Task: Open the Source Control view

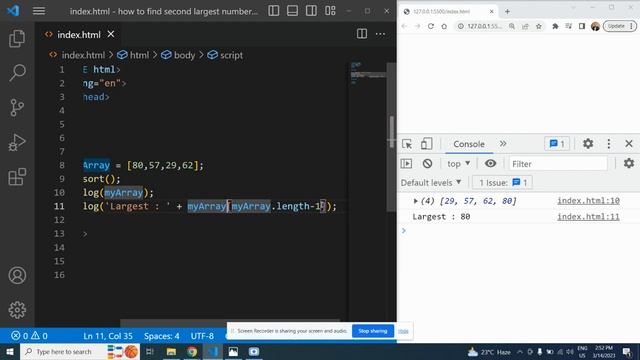Action: [17, 108]
